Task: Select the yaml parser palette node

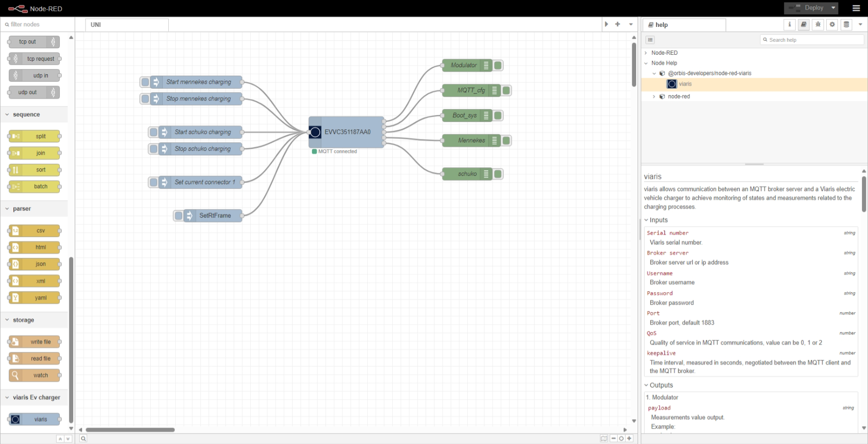Action: [34, 298]
